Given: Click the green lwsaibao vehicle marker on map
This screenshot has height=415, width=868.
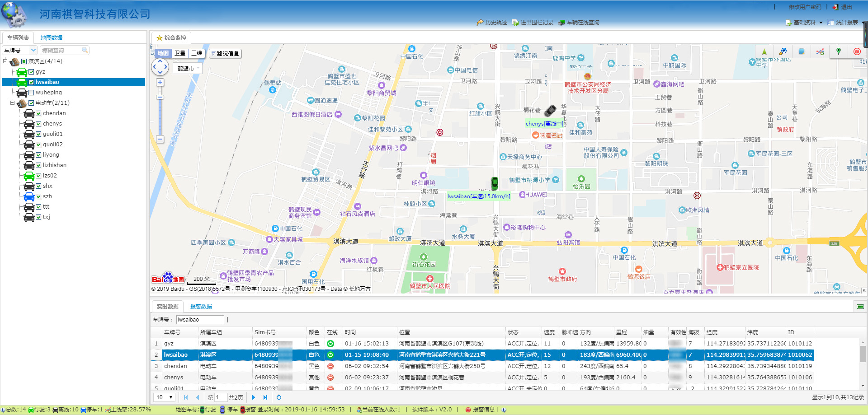Looking at the screenshot, I should [495, 183].
